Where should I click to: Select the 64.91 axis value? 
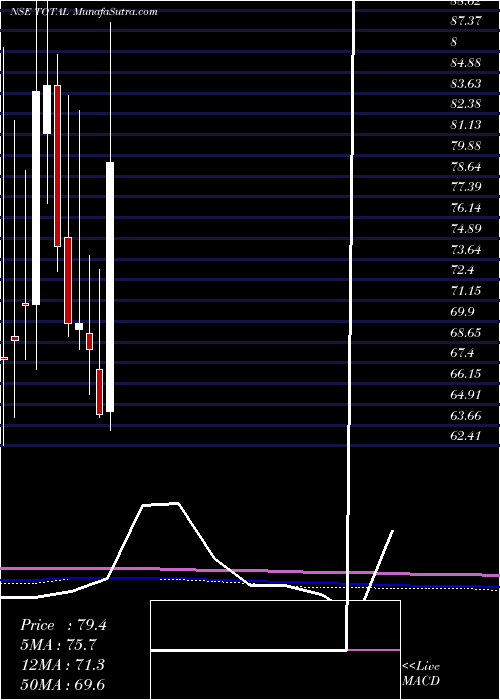click(466, 395)
